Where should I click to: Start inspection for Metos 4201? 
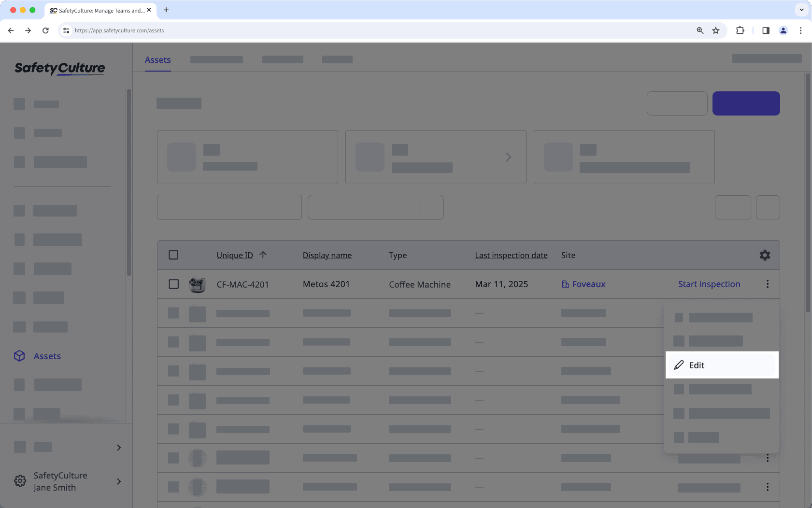pos(709,284)
